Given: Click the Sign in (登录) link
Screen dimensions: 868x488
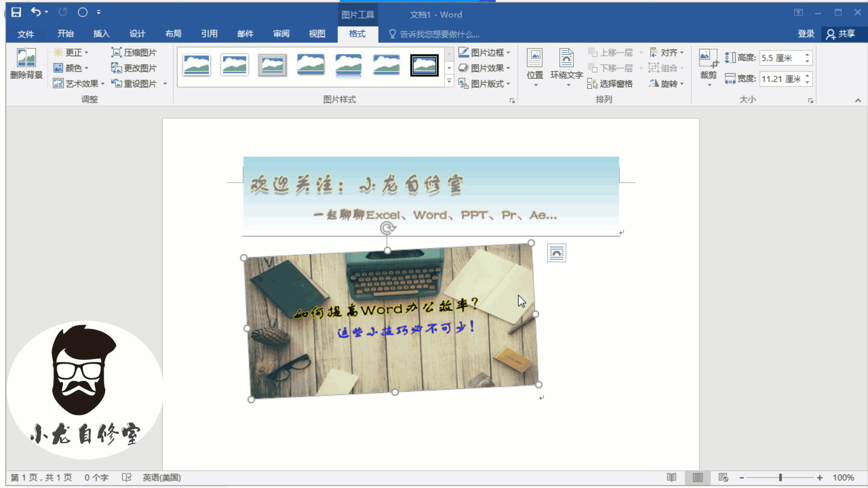Looking at the screenshot, I should click(x=806, y=34).
